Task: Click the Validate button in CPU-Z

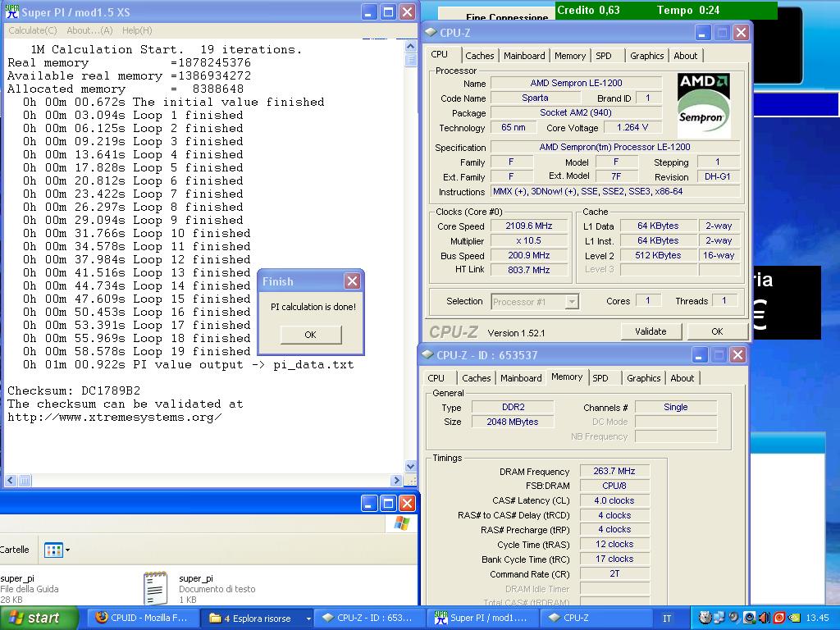Action: [651, 331]
